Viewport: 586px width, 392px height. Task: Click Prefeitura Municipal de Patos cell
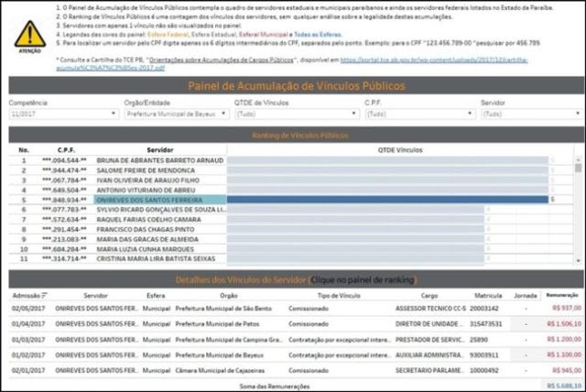217,324
